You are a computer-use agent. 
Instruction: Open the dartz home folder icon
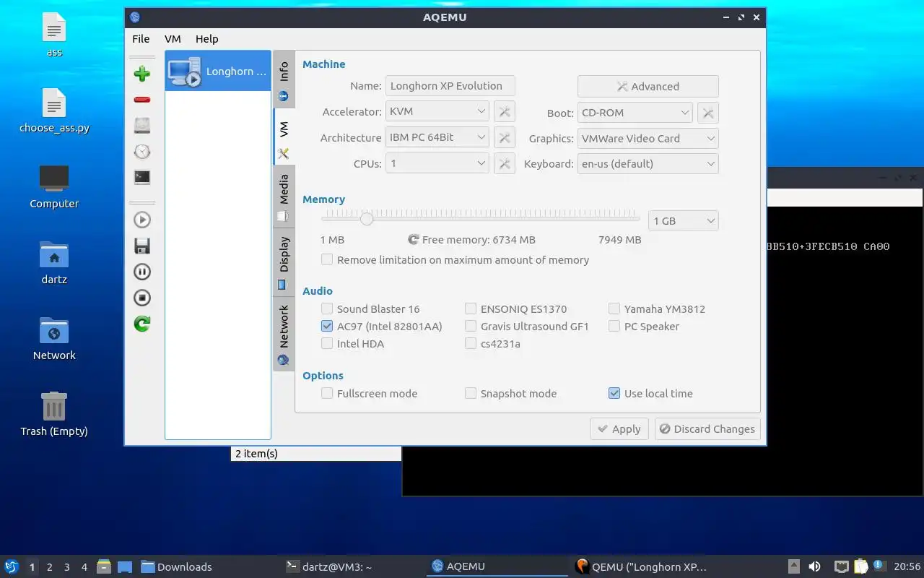tap(54, 262)
